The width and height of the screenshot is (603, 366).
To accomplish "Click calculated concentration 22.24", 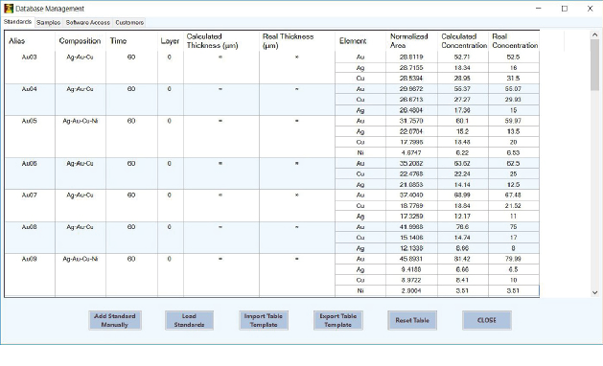I will (x=463, y=174).
